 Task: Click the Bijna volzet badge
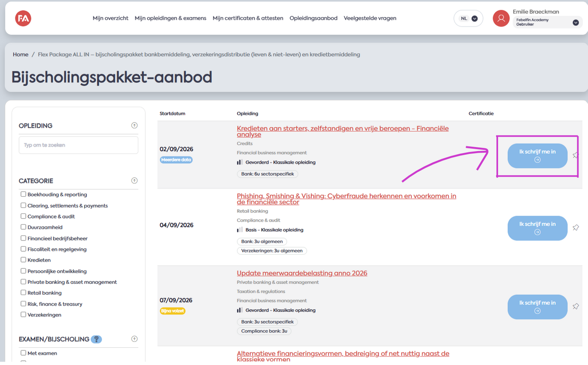coord(173,311)
